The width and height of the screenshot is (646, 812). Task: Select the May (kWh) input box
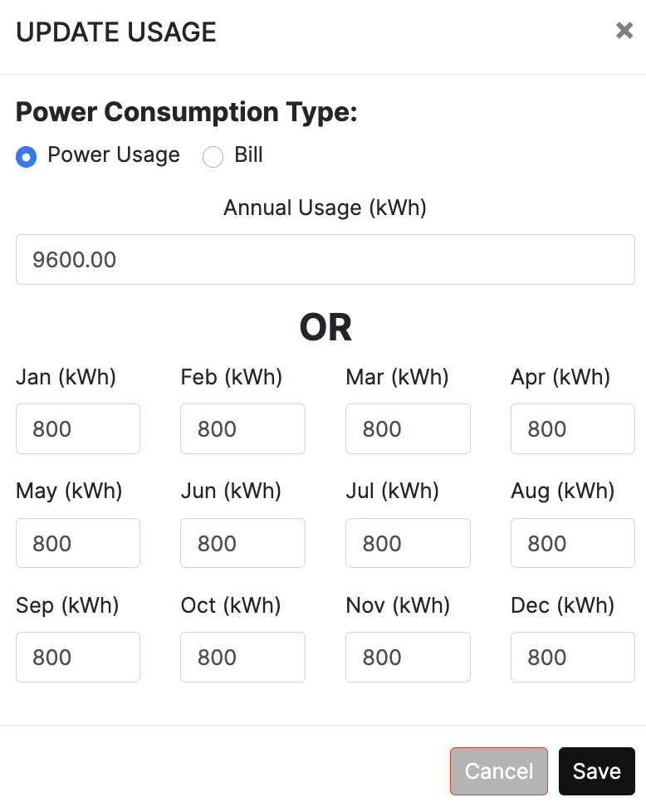[78, 543]
